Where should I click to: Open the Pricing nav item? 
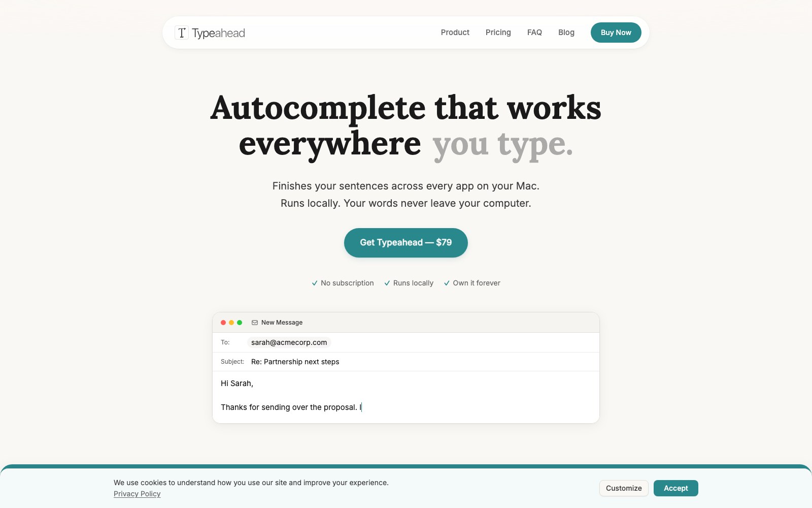(x=498, y=33)
